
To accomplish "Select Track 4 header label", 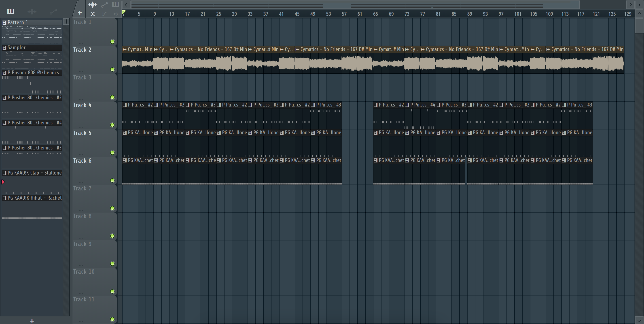I will [82, 105].
